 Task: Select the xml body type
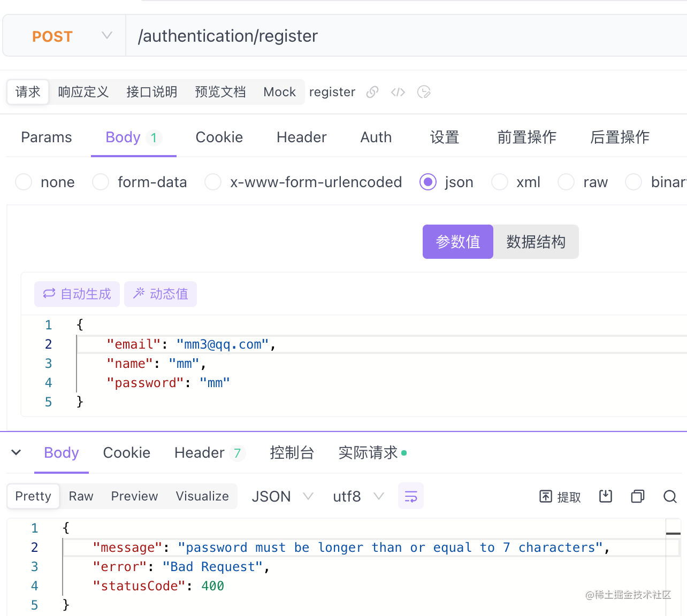coord(516,182)
